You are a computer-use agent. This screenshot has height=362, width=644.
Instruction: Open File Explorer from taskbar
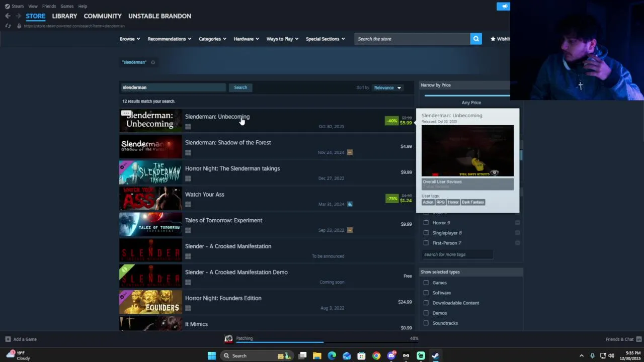pos(317,356)
